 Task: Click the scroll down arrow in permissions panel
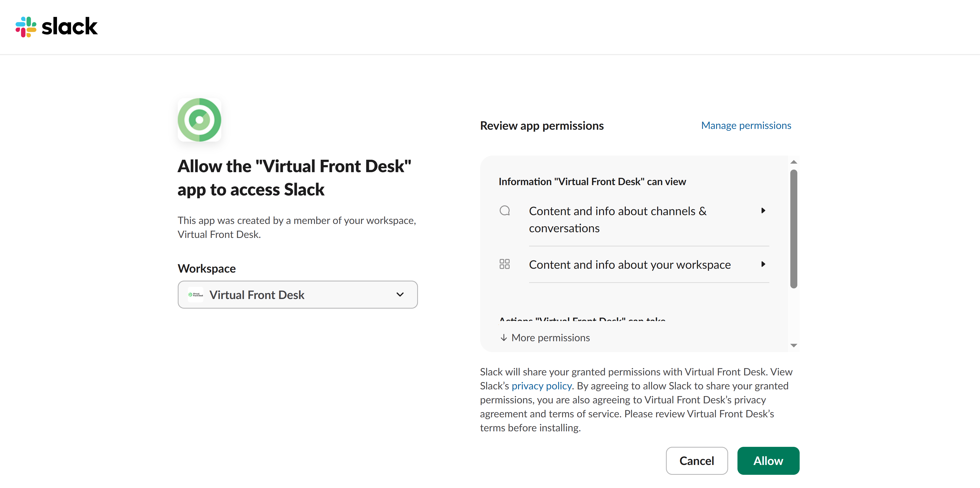point(794,345)
